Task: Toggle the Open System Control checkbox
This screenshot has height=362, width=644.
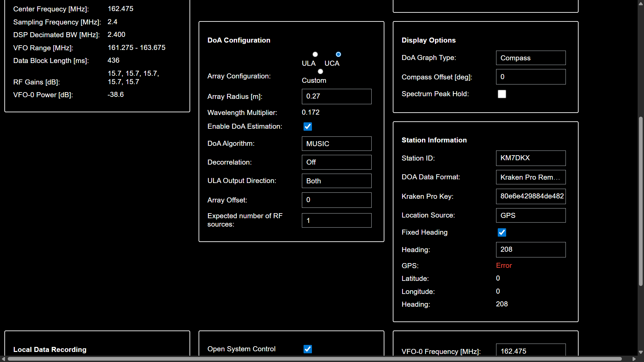Action: (308, 349)
